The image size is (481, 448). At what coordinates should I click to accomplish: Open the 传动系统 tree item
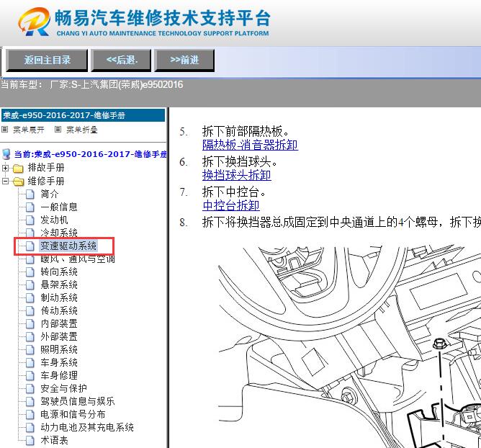click(59, 310)
